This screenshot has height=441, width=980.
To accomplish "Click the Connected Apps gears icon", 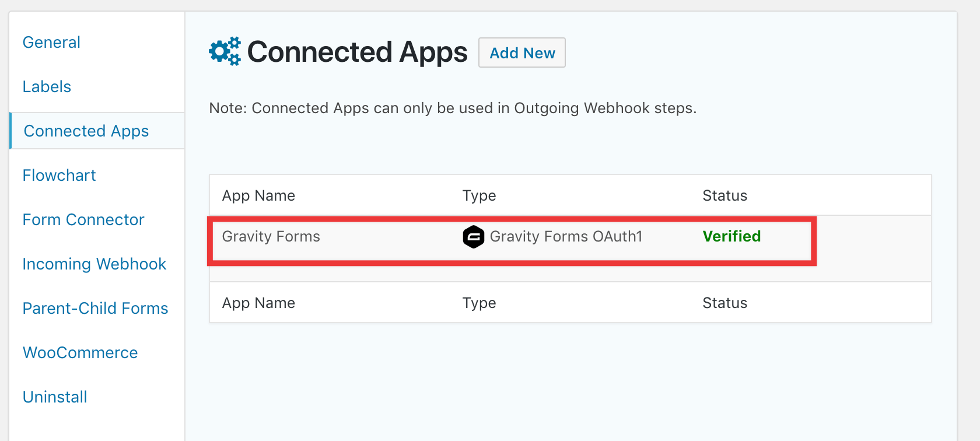I will (225, 51).
